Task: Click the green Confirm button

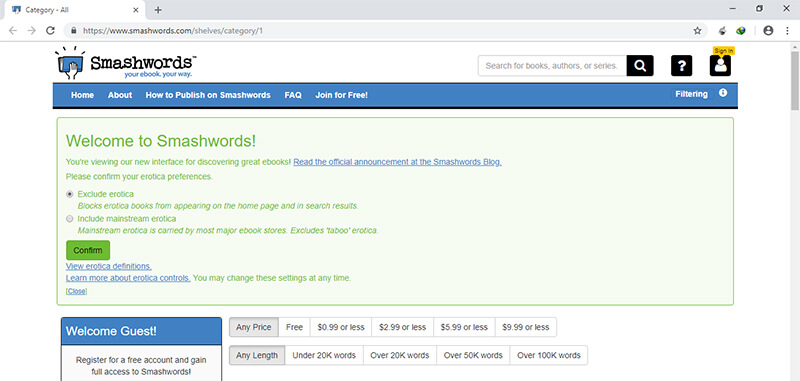Action: click(x=88, y=250)
